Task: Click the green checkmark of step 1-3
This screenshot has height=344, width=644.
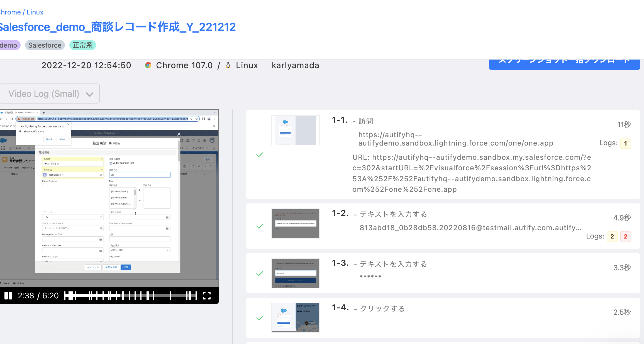Action: 260,274
